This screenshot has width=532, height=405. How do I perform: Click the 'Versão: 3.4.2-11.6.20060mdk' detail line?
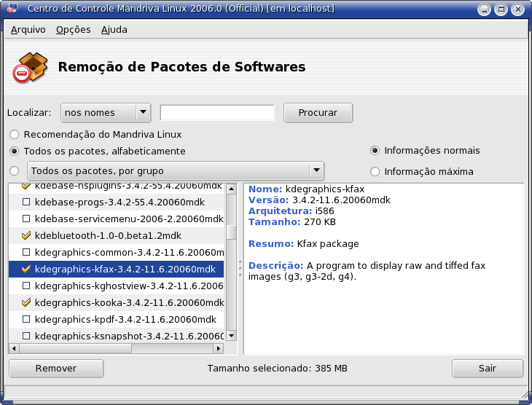coord(319,200)
